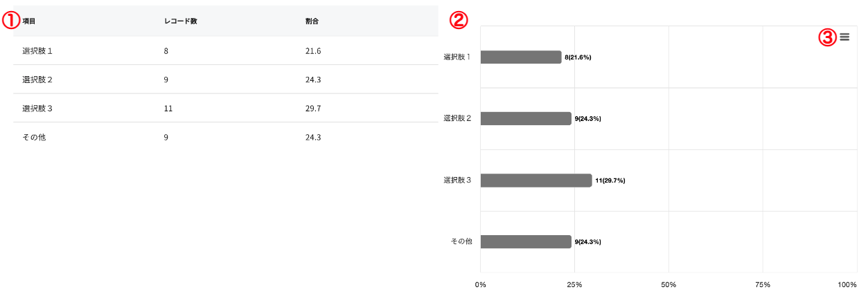This screenshot has height=296, width=868.
Task: Select the その他 row in the table
Action: click(34, 137)
